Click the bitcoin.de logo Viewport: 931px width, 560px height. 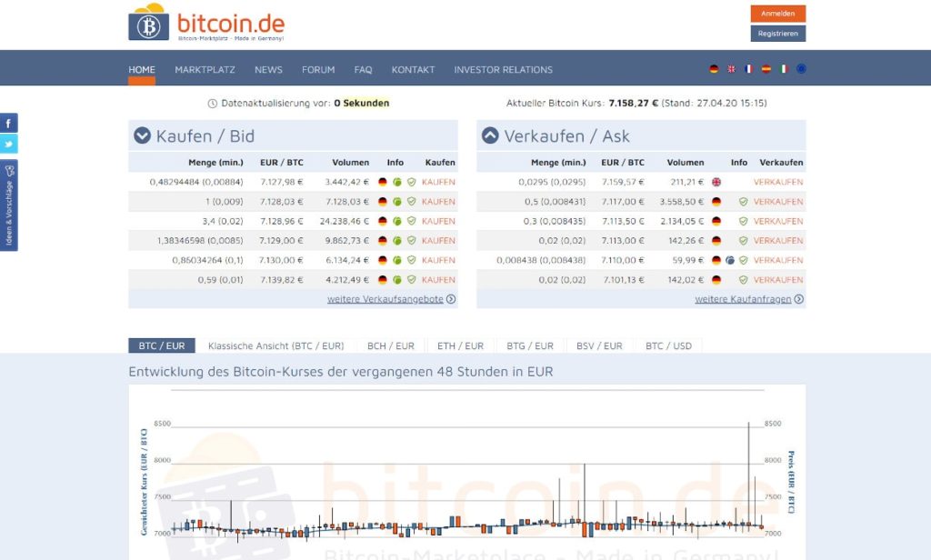point(206,23)
